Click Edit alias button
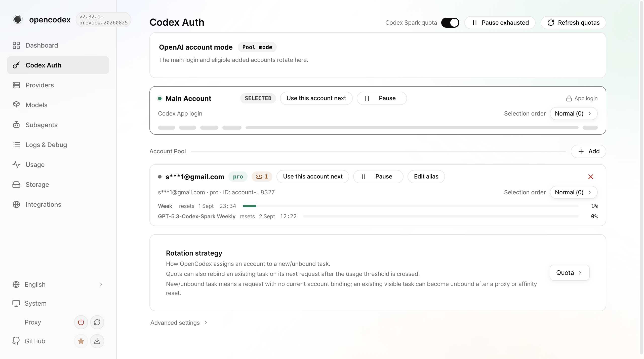 coord(426,176)
